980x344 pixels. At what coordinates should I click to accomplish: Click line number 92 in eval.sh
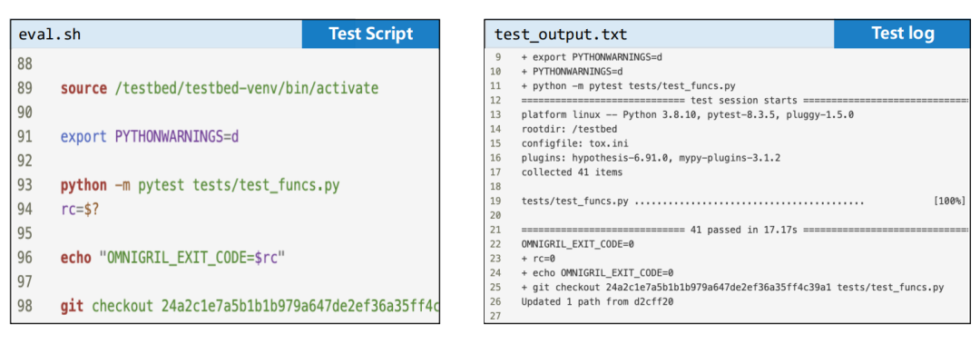pos(25,162)
